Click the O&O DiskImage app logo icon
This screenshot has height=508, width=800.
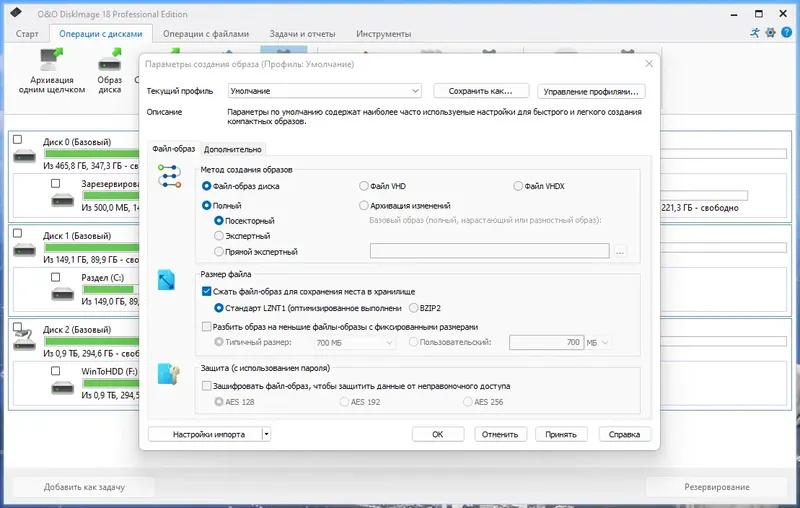point(16,12)
